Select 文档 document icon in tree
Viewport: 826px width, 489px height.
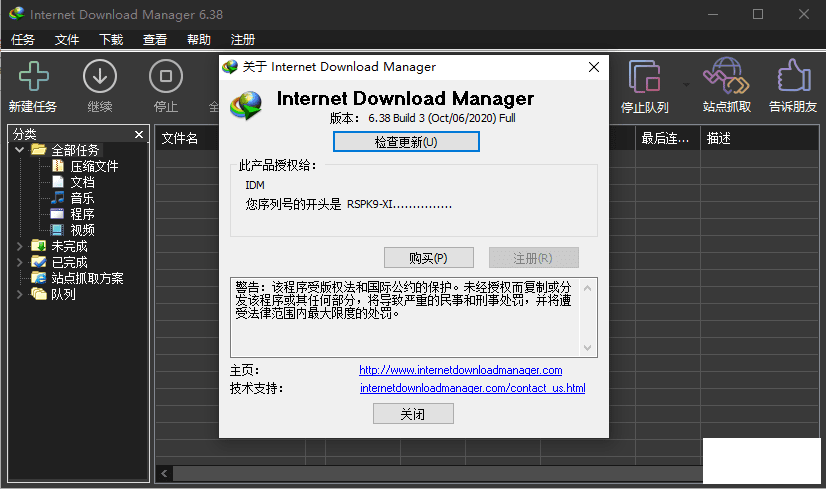(x=58, y=182)
